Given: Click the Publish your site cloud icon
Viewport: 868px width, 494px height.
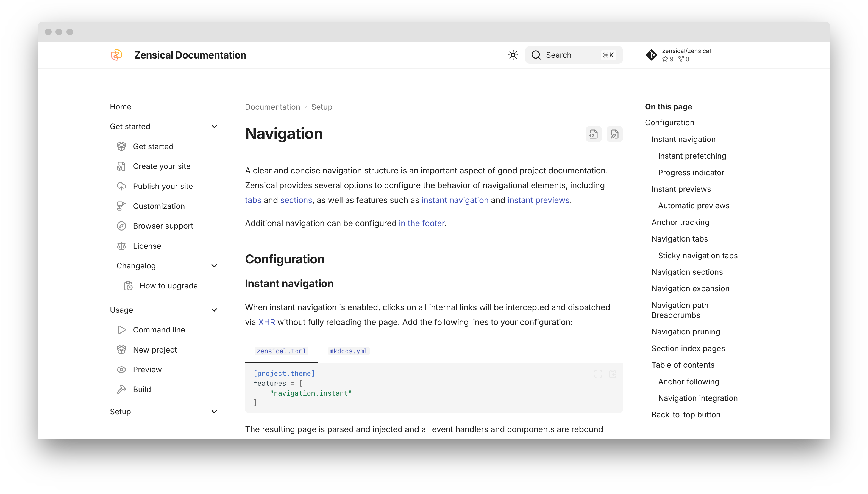Looking at the screenshot, I should 121,186.
